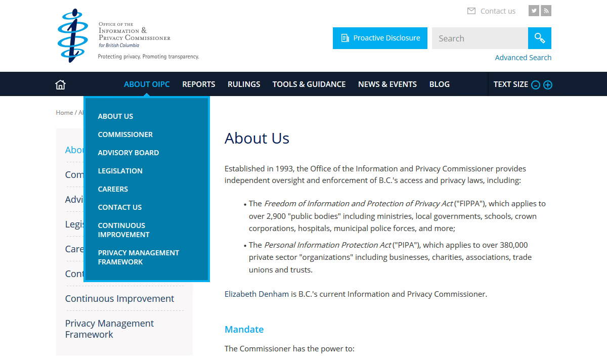Viewport: 607px width, 364px height.
Task: Open the ABOUT OIPC menu
Action: click(x=147, y=84)
